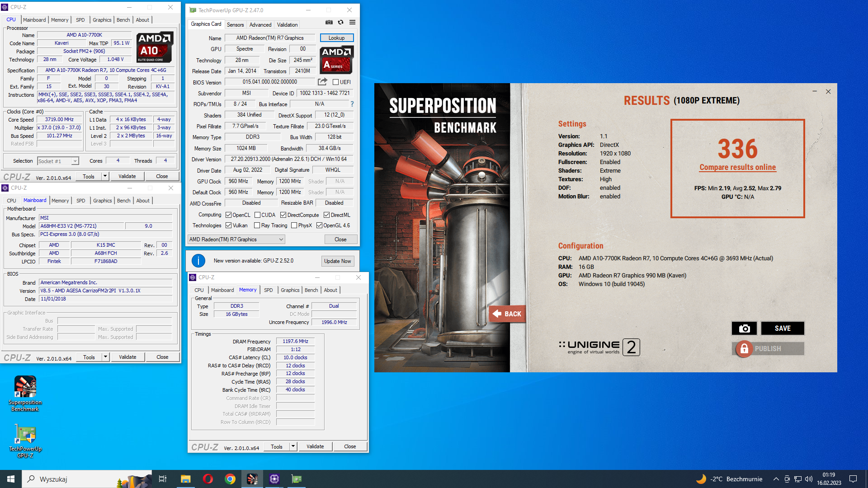Click the GPU-Z refresh icon
The height and width of the screenshot is (488, 868).
click(341, 22)
